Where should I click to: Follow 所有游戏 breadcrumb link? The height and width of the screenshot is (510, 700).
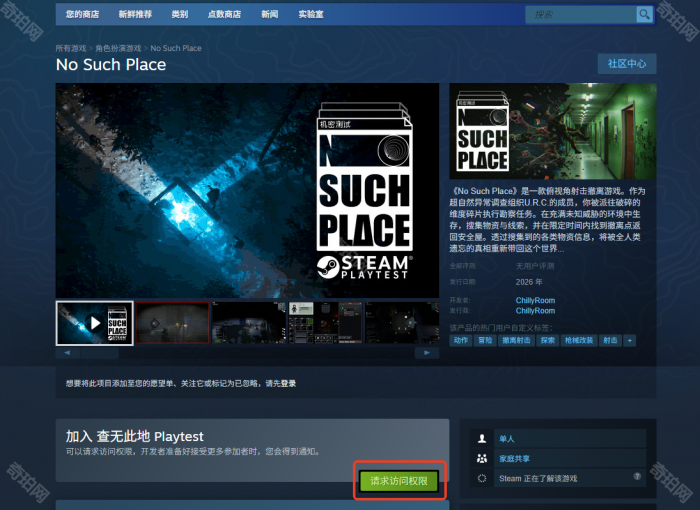click(71, 48)
